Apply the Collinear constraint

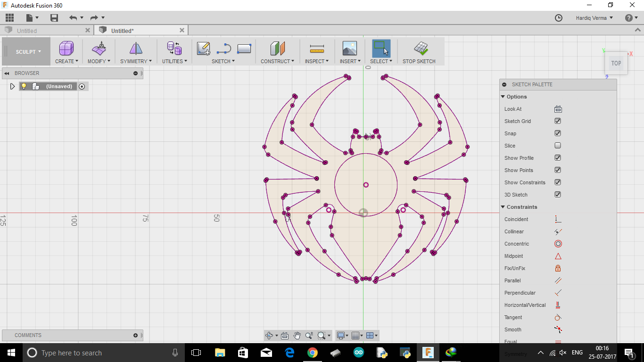coord(558,231)
